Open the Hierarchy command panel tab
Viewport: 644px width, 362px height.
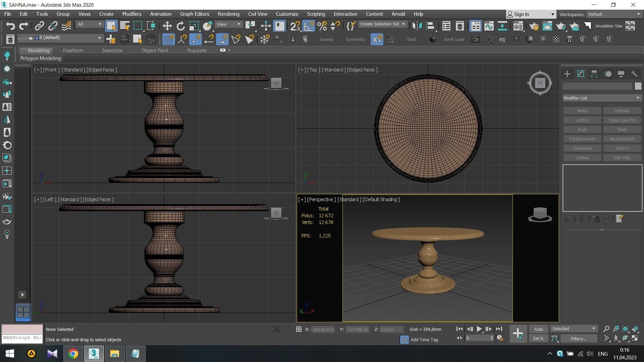click(594, 74)
